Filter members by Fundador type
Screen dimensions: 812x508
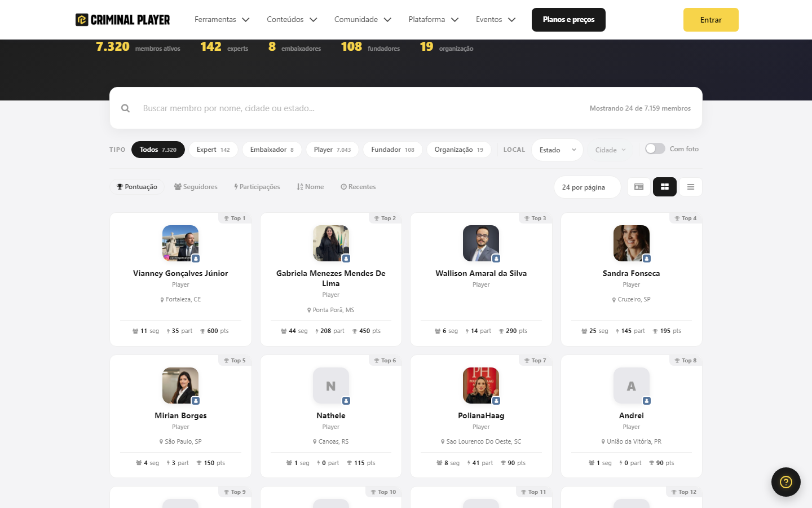pos(392,150)
